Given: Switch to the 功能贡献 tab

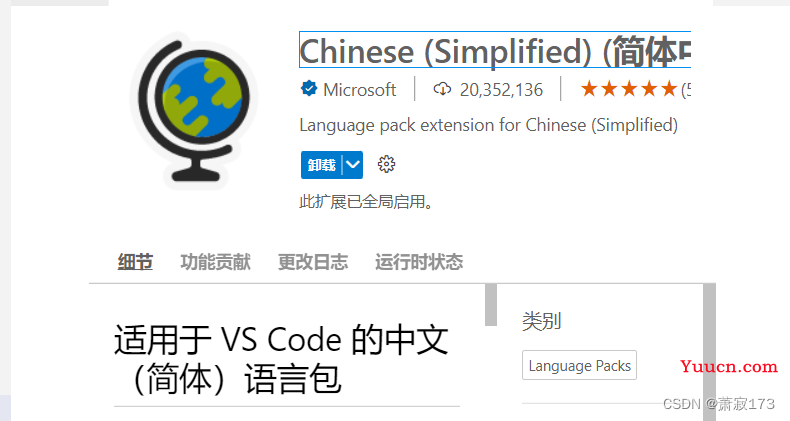Looking at the screenshot, I should click(216, 262).
